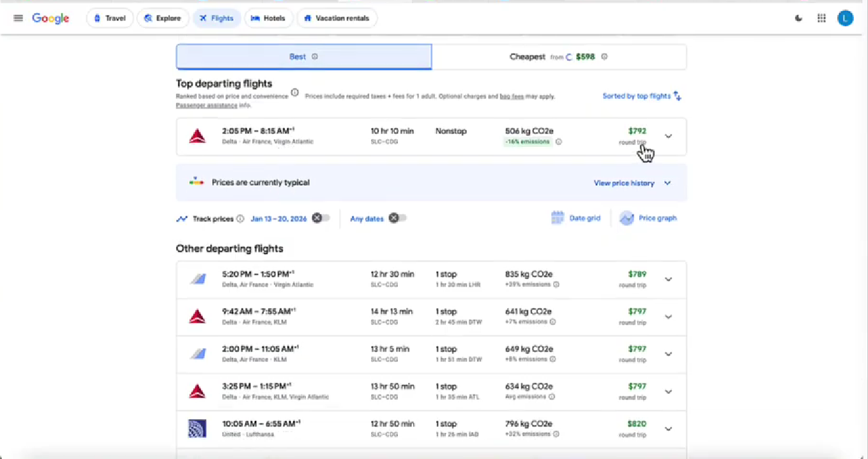Open the Price graph icon
This screenshot has width=868, height=459.
[x=627, y=218]
